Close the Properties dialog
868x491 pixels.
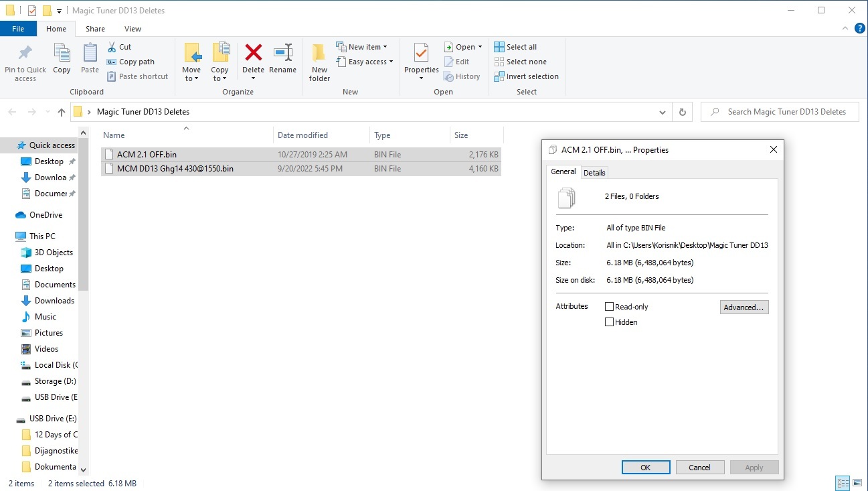click(773, 150)
